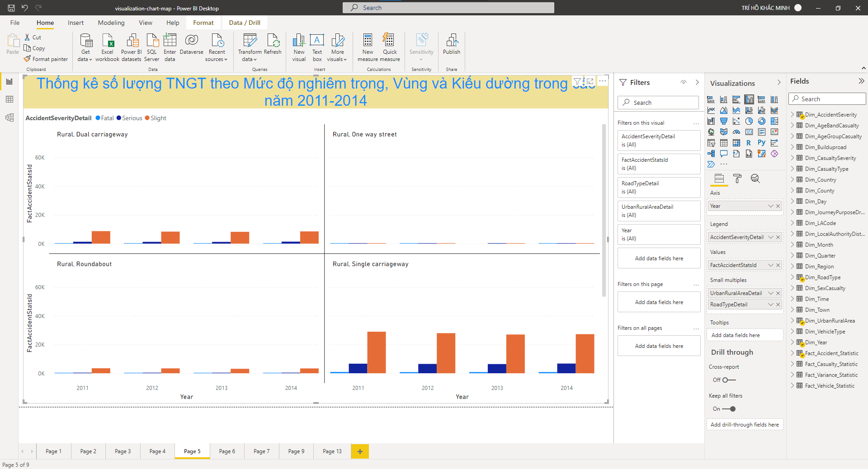This screenshot has width=868, height=469.
Task: Toggle Cross-report switch on
Action: pos(729,380)
